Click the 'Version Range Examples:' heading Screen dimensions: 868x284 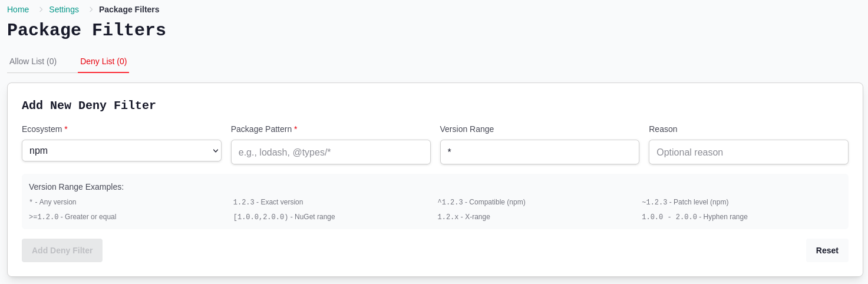tap(76, 187)
